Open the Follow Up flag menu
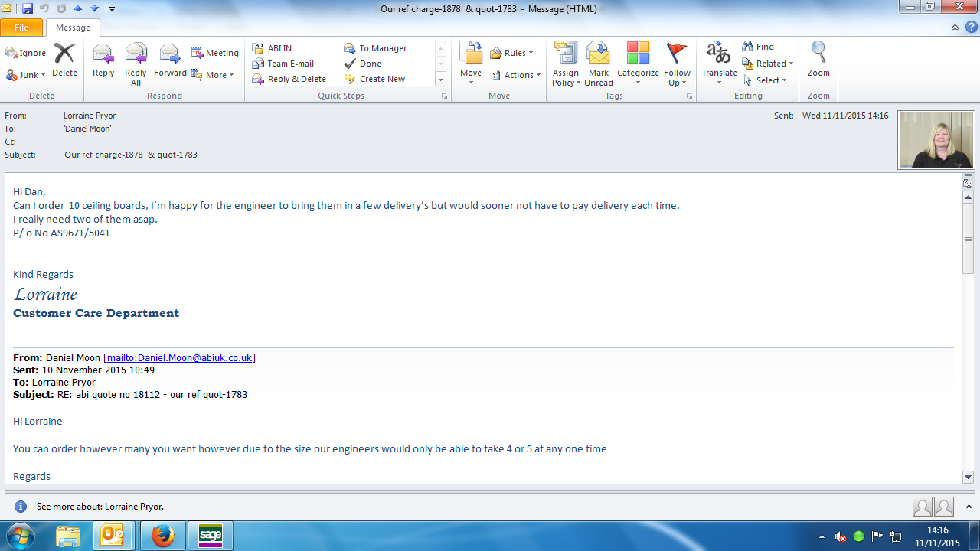This screenshot has width=980, height=551. 677,64
